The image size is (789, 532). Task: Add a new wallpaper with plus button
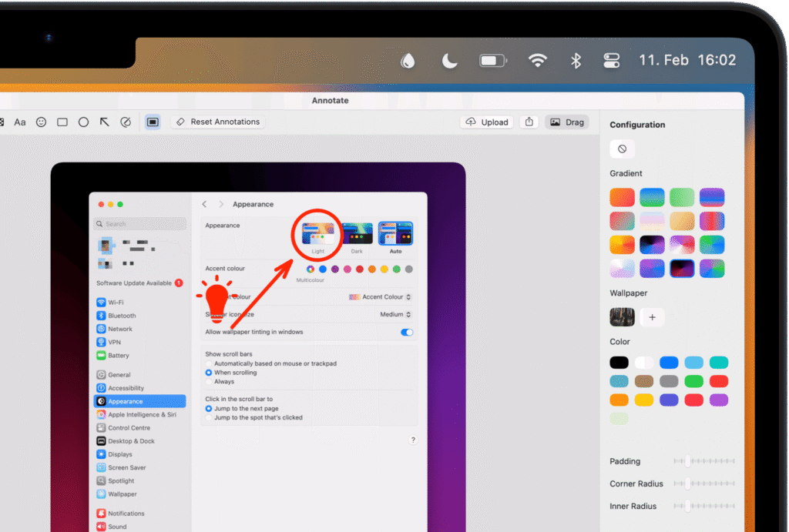(652, 317)
